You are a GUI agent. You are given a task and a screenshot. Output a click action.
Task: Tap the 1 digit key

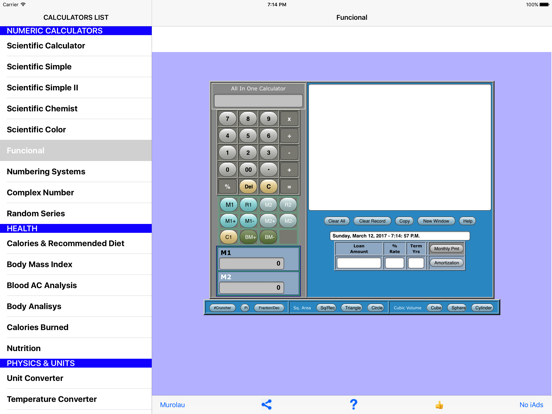tap(227, 152)
